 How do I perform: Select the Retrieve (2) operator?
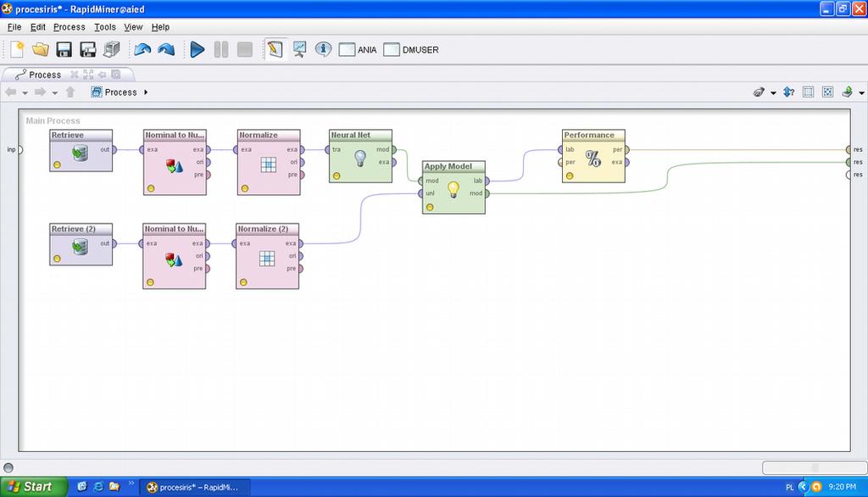81,244
